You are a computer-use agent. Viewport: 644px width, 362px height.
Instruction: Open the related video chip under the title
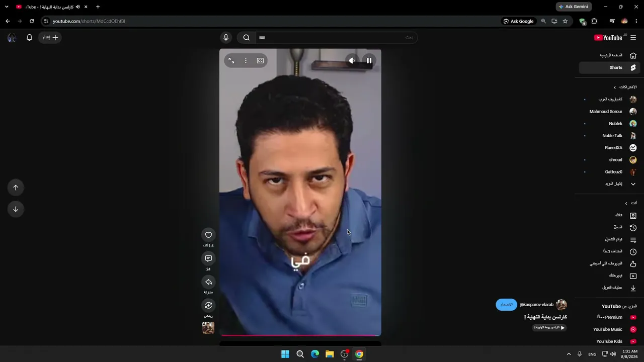(x=549, y=328)
